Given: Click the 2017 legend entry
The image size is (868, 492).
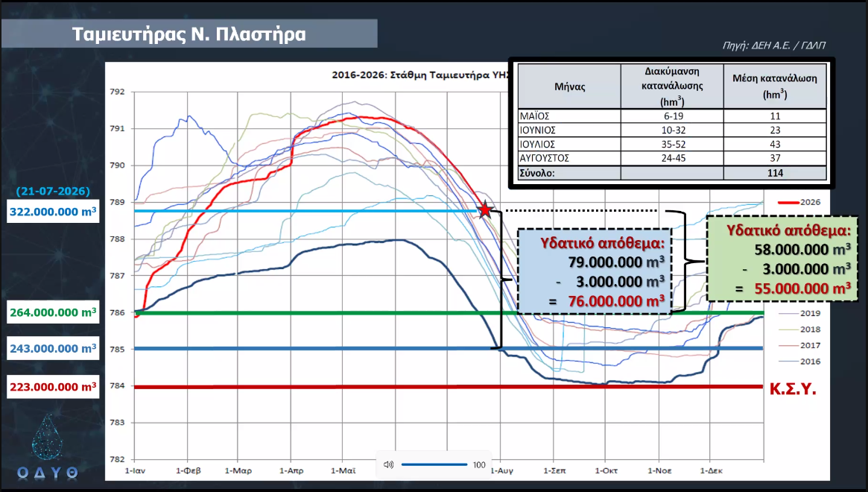Looking at the screenshot, I should [x=799, y=345].
